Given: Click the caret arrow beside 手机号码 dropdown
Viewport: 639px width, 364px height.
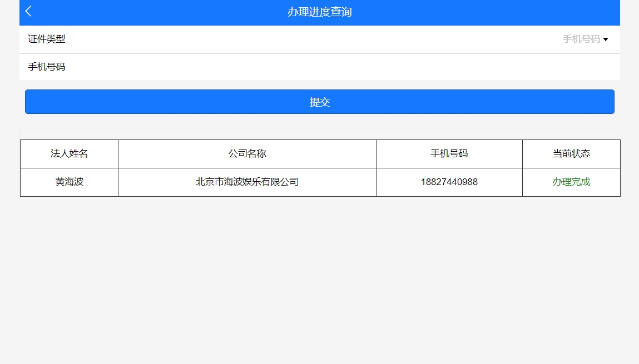Looking at the screenshot, I should (x=606, y=39).
